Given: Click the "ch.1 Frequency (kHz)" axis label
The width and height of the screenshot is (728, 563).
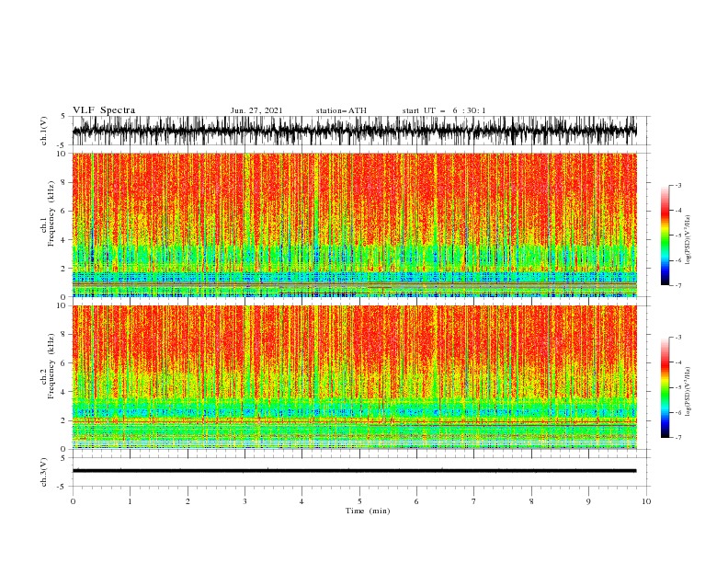Looking at the screenshot, I should pyautogui.click(x=48, y=212).
